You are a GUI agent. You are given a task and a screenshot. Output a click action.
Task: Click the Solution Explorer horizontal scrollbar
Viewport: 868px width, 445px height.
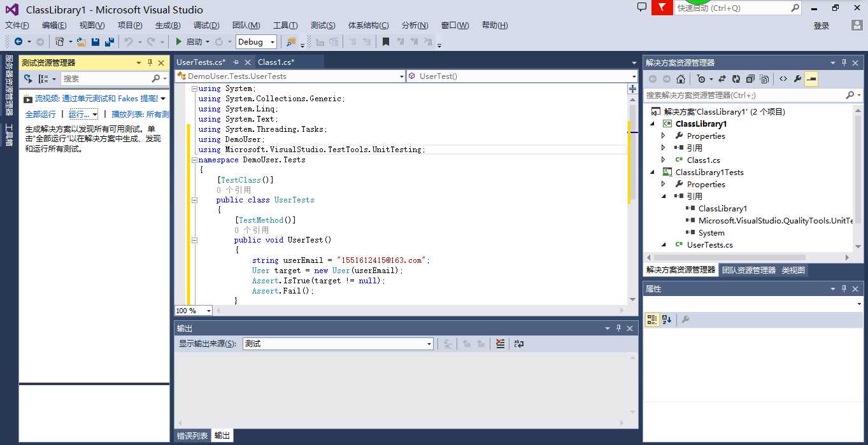pyautogui.click(x=730, y=257)
